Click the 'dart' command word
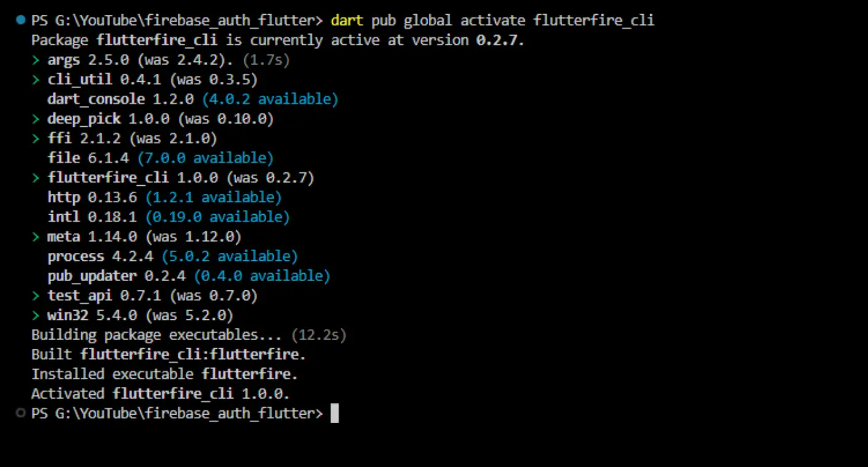This screenshot has height=470, width=868. pyautogui.click(x=347, y=20)
